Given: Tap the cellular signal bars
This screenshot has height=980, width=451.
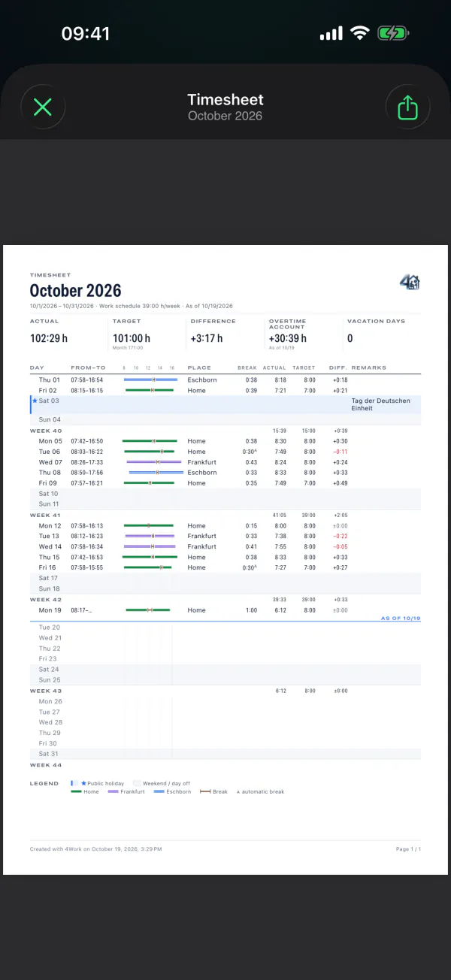Looking at the screenshot, I should [331, 33].
